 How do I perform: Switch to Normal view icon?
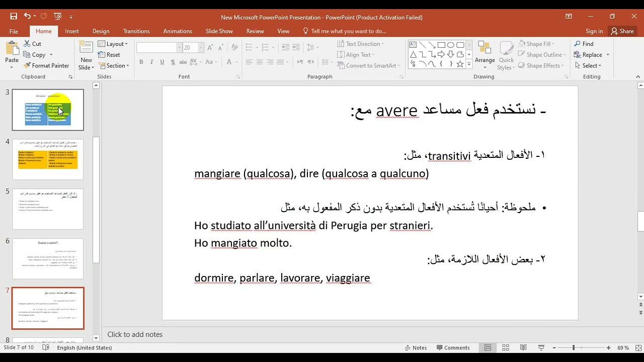[488, 347]
